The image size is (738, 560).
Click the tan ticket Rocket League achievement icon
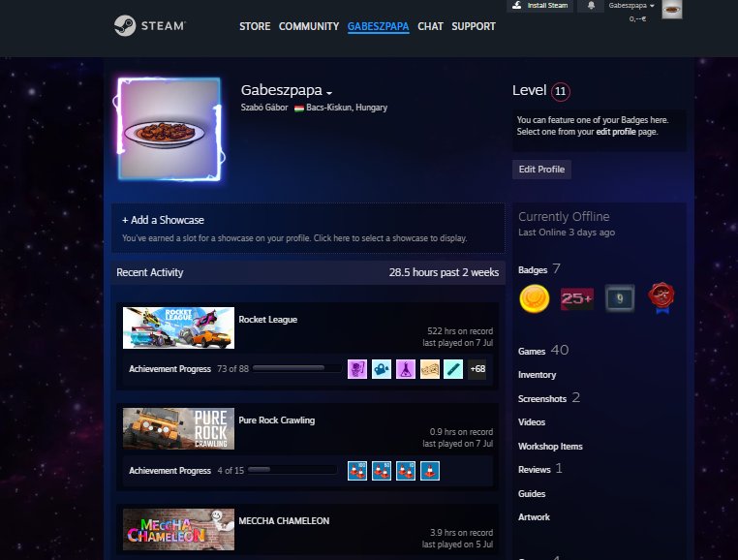coord(430,369)
